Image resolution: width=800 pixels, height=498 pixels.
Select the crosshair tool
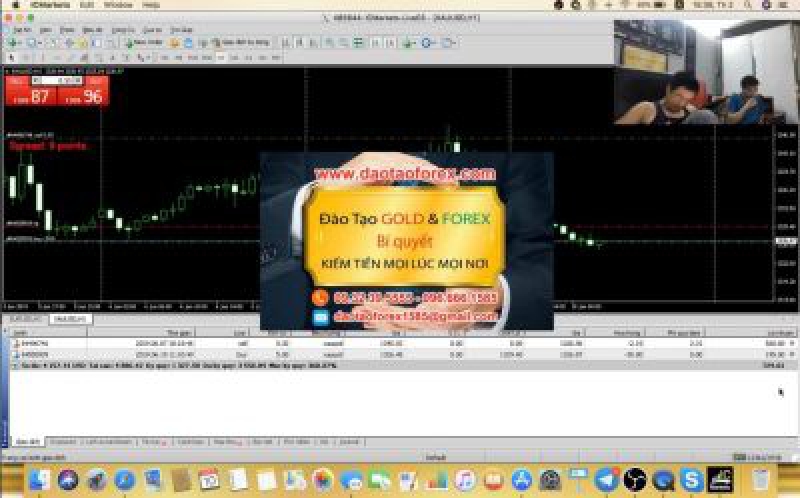coord(26,58)
